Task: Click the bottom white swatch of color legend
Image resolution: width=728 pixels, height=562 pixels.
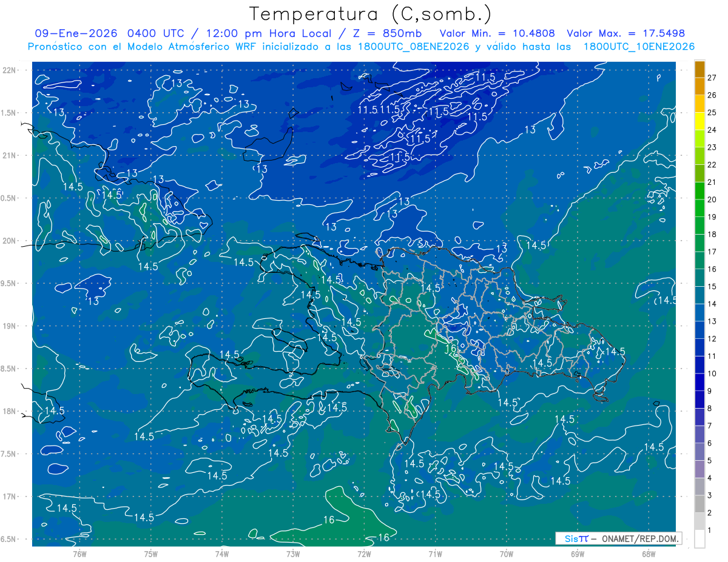Action: coord(699,539)
